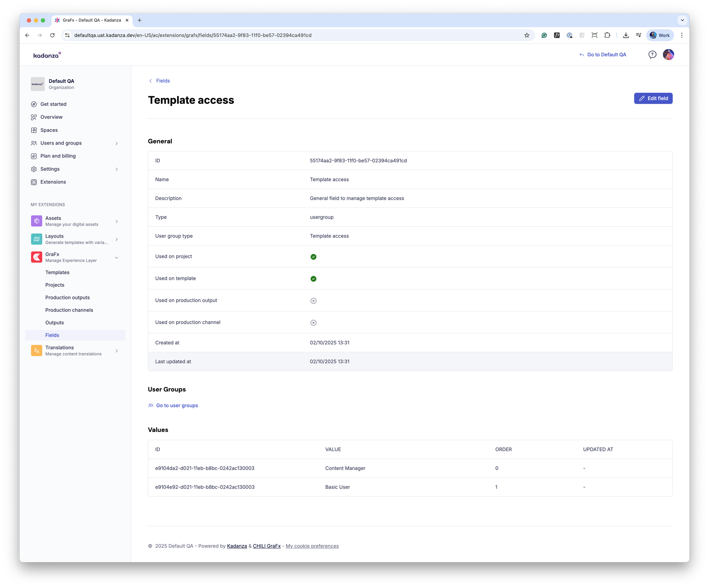The image size is (709, 588).
Task: Expand the Users and groups submenu
Action: tap(117, 143)
